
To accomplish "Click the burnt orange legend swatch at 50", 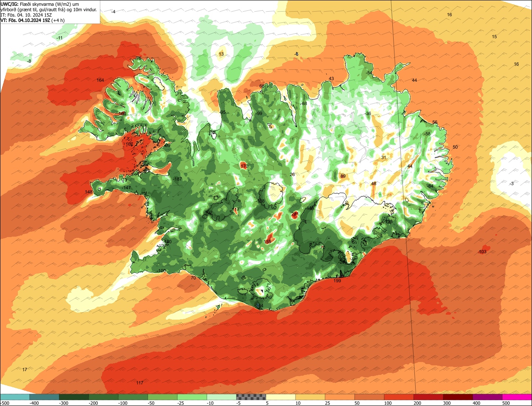I will (369, 397).
